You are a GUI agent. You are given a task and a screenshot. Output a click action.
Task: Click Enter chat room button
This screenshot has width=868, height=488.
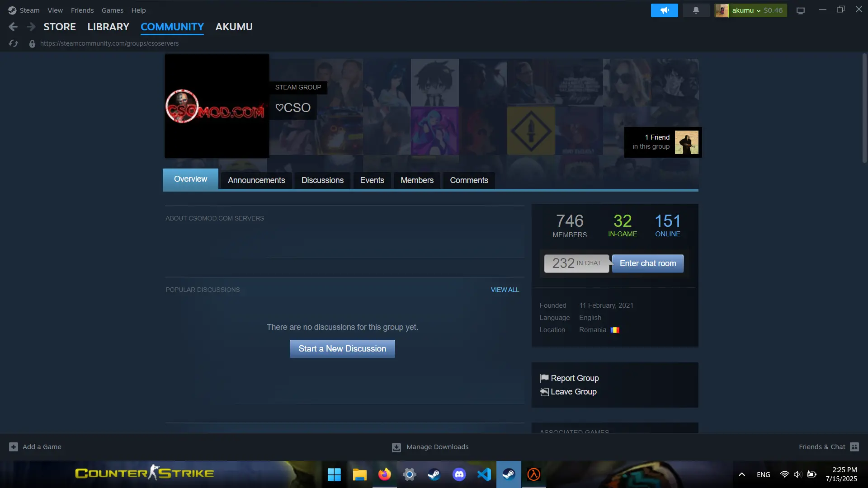pyautogui.click(x=648, y=263)
